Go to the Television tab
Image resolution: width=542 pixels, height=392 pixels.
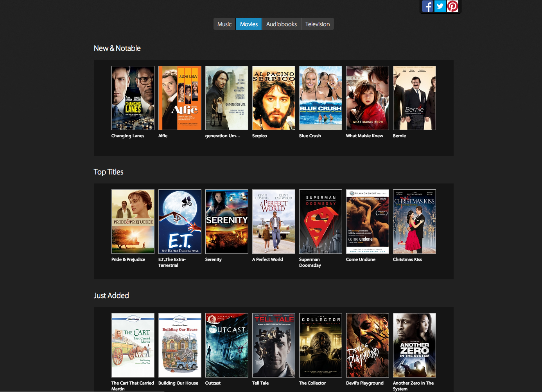tap(318, 24)
